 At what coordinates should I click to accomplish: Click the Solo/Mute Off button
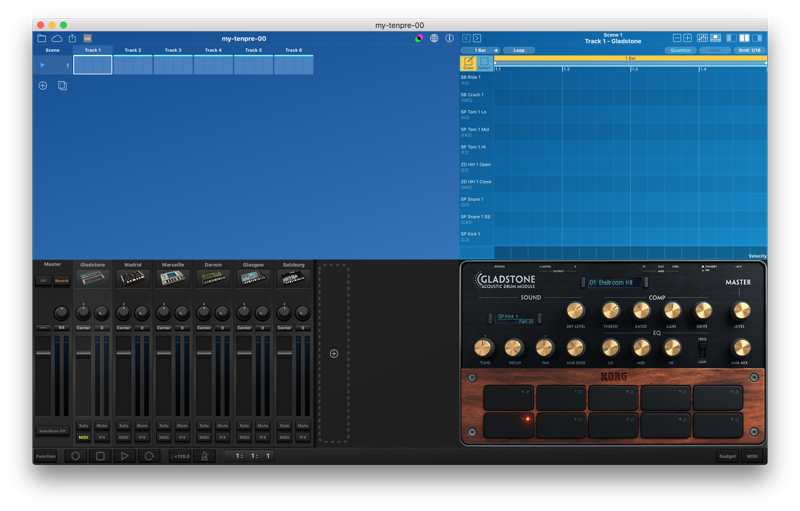[53, 431]
